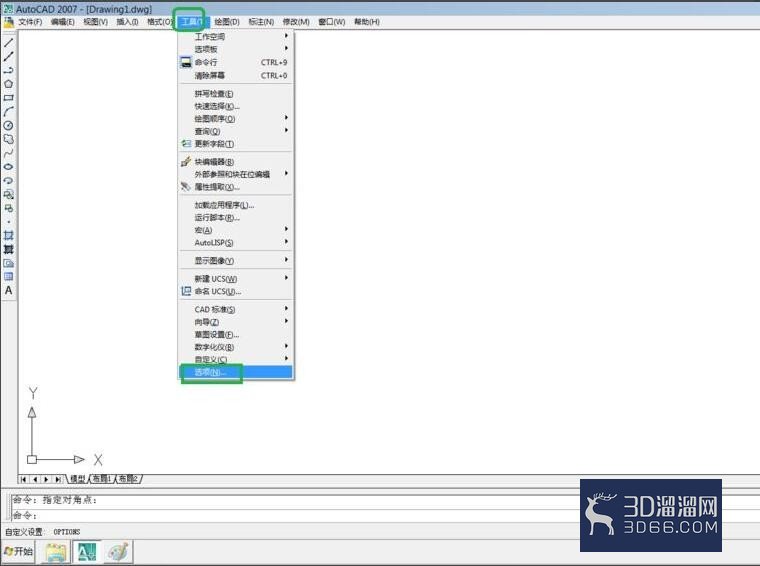Switch to the 布局2 tab
Screen dimensions: 760x566
tap(128, 479)
